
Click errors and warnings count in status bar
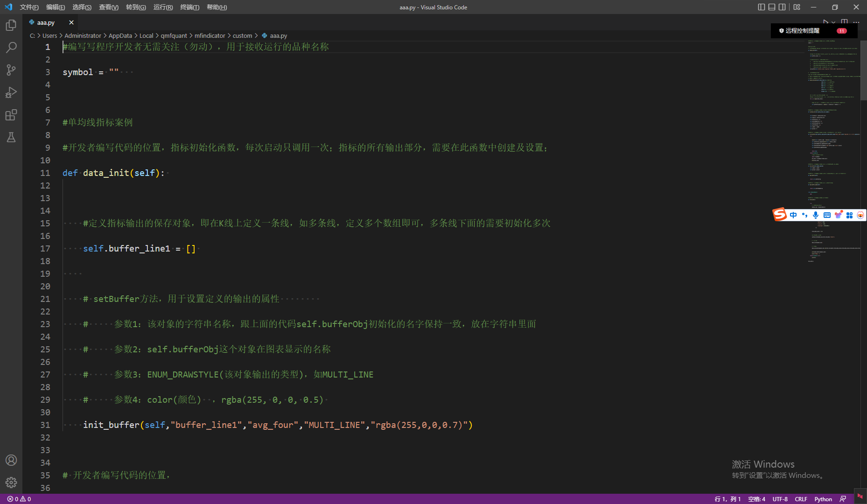coord(19,499)
